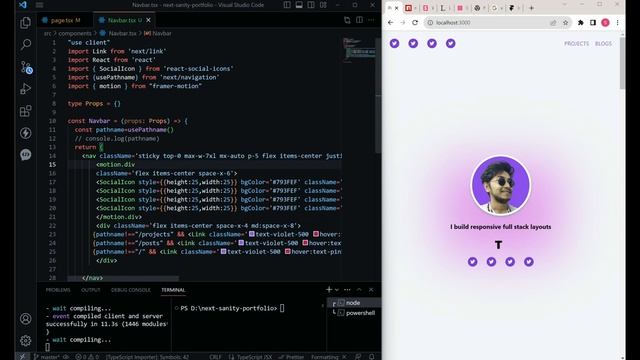Open the terminal panel ellipsis menu
This screenshot has height=360, width=640.
pyautogui.click(x=347, y=289)
